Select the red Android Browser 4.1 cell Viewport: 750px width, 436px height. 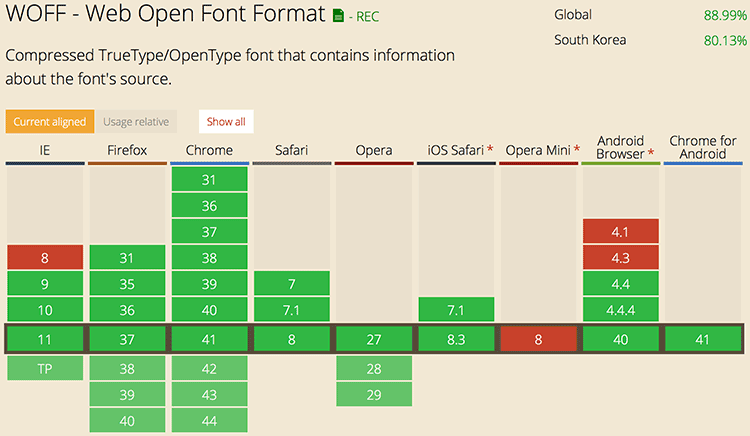coord(621,231)
